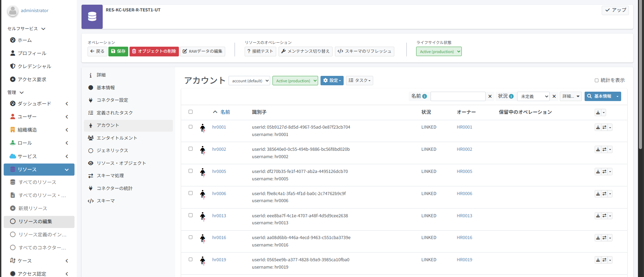Click the sort arrow on 名前 column

coord(215,112)
